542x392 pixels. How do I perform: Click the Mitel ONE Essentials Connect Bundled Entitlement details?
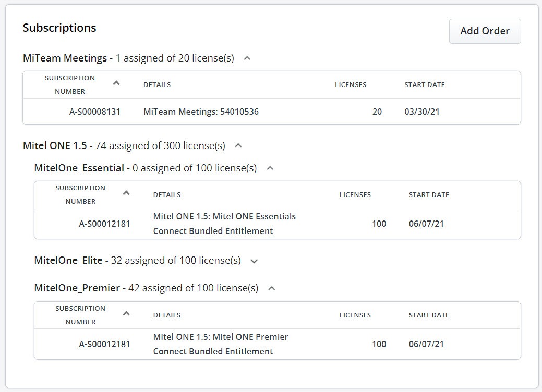224,224
